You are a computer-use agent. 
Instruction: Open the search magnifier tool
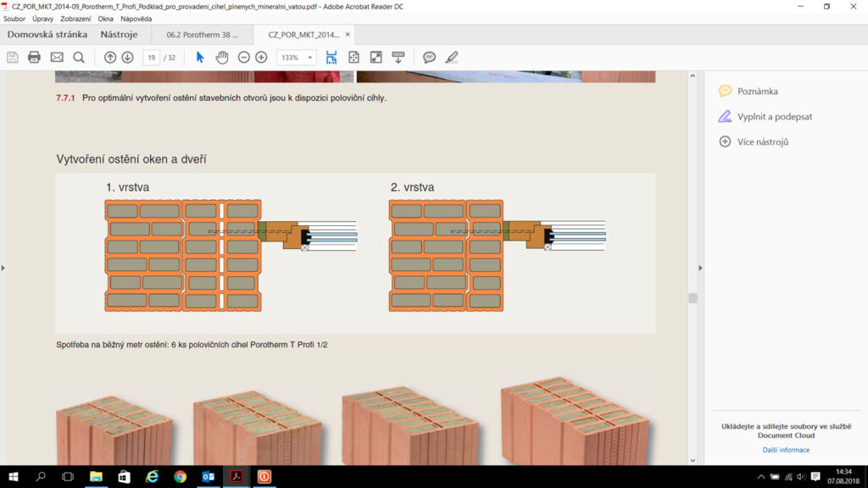tap(79, 58)
